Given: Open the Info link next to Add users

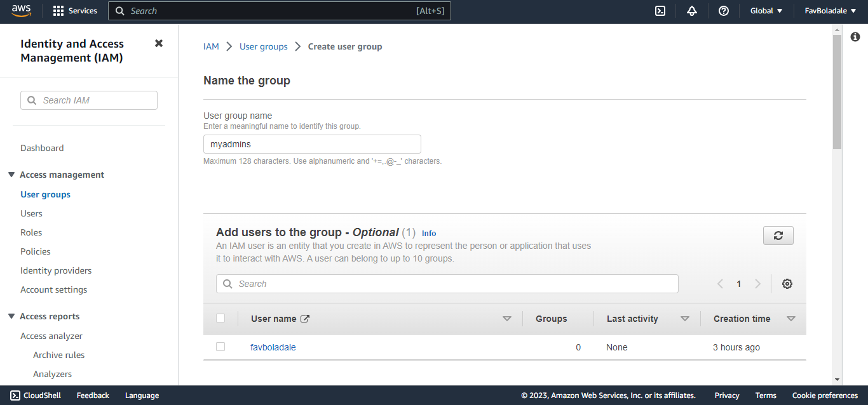Looking at the screenshot, I should 429,234.
